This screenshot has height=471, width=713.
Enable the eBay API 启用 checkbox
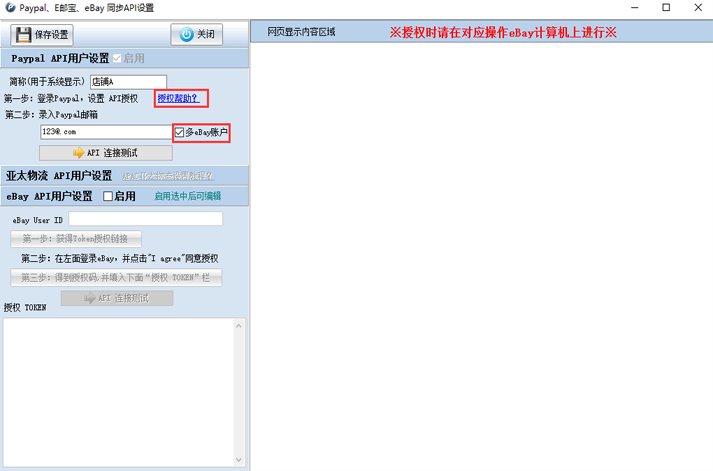click(108, 197)
